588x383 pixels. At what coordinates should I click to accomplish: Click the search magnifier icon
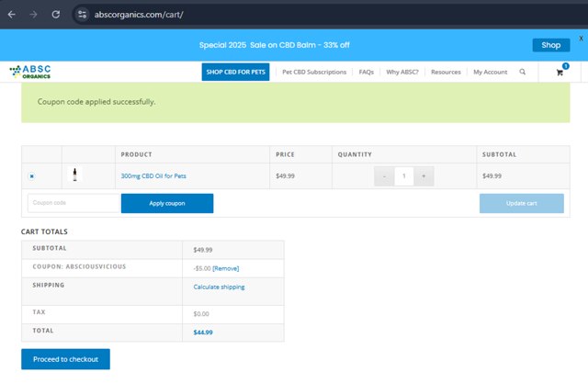(523, 72)
